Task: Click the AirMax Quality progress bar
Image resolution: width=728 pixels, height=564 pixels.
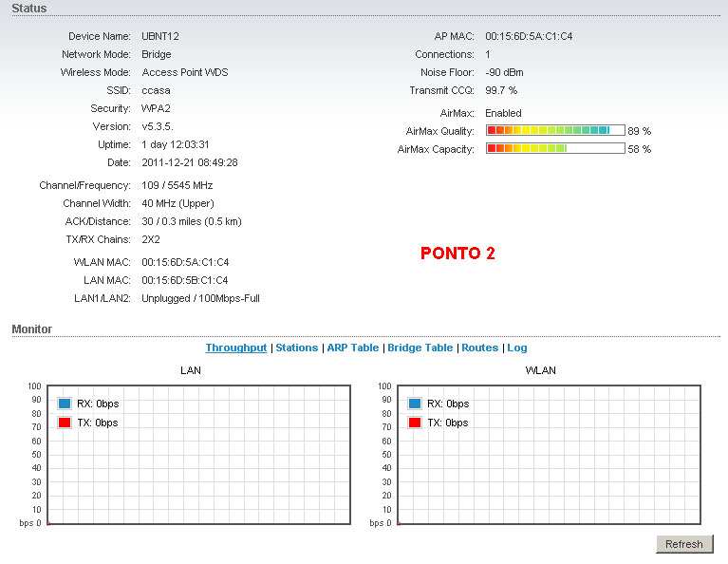Action: [555, 130]
